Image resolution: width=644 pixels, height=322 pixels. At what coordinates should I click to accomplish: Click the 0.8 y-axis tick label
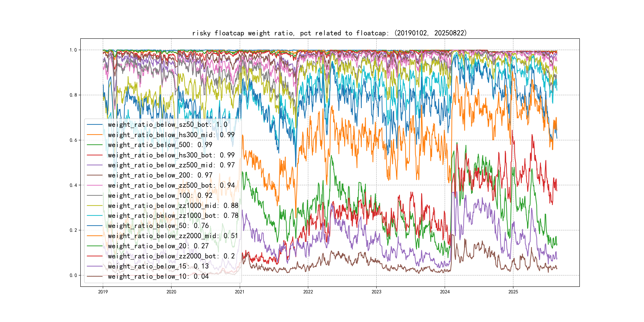tap(73, 95)
